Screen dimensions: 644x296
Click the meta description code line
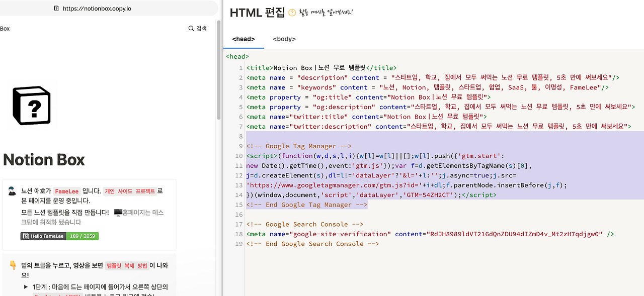point(433,77)
